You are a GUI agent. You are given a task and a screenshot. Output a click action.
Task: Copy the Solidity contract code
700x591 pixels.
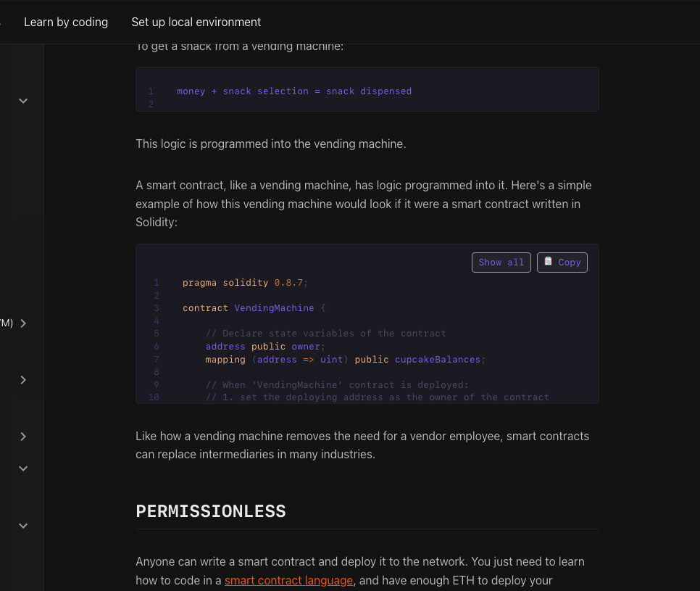point(562,262)
